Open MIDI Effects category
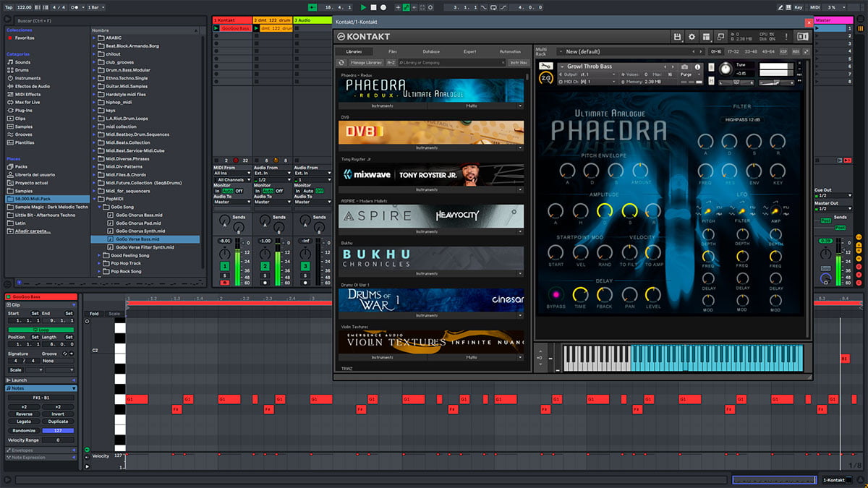Screen dimensions: 868x488 [27, 94]
